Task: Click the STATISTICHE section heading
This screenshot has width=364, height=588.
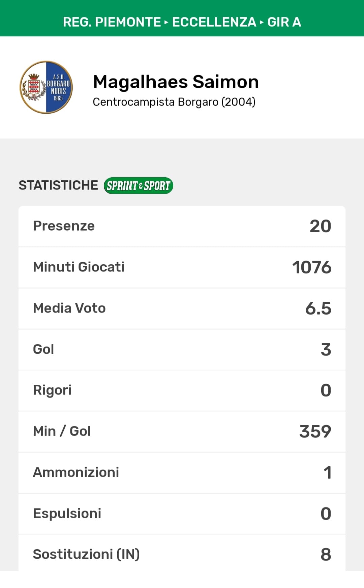Action: pyautogui.click(x=58, y=185)
